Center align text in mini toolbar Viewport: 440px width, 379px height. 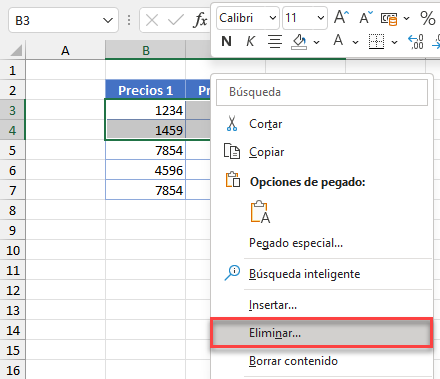pos(275,42)
